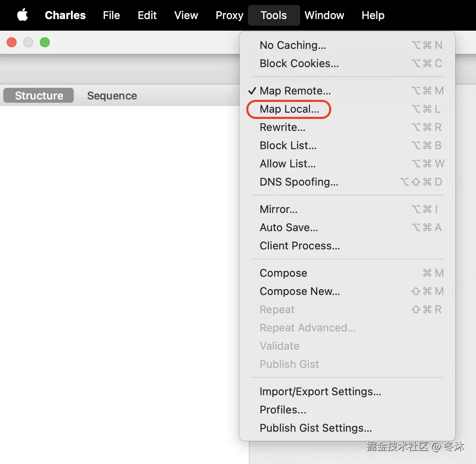The width and height of the screenshot is (476, 464).
Task: Open DNS Spoofing... settings
Action: pos(347,181)
